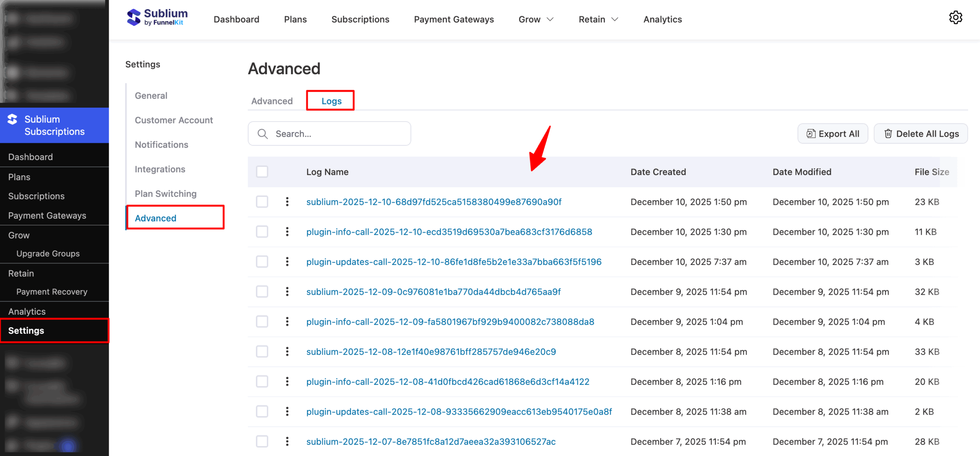The height and width of the screenshot is (456, 980).
Task: Expand the Retain dropdown menu
Action: [598, 19]
